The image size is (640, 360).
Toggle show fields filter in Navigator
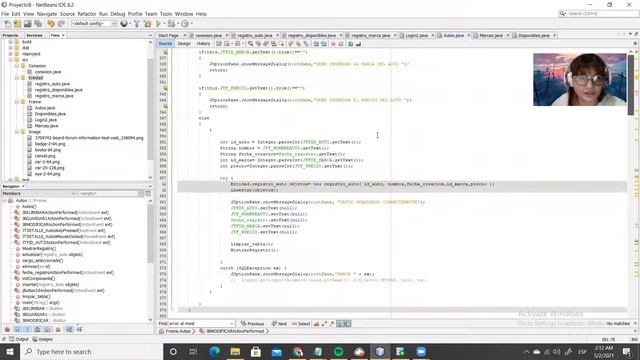[x=18, y=329]
